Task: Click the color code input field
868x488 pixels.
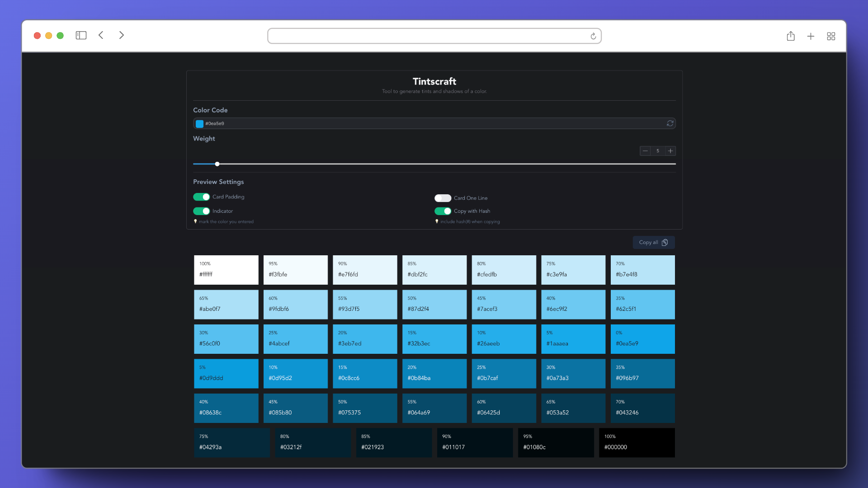Action: point(434,123)
